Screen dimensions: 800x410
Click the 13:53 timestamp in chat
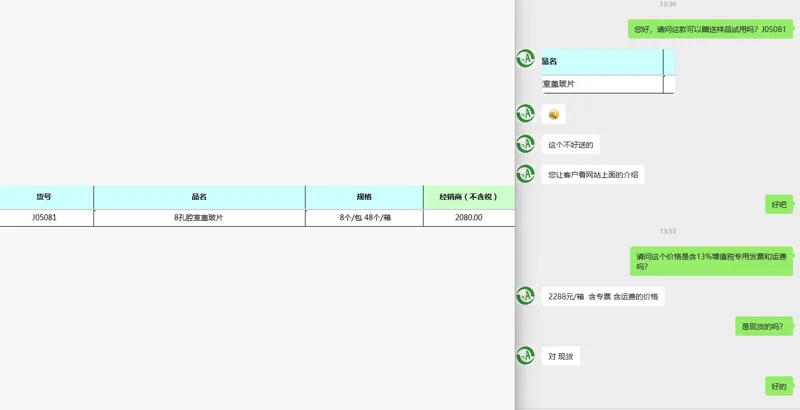pyautogui.click(x=667, y=232)
